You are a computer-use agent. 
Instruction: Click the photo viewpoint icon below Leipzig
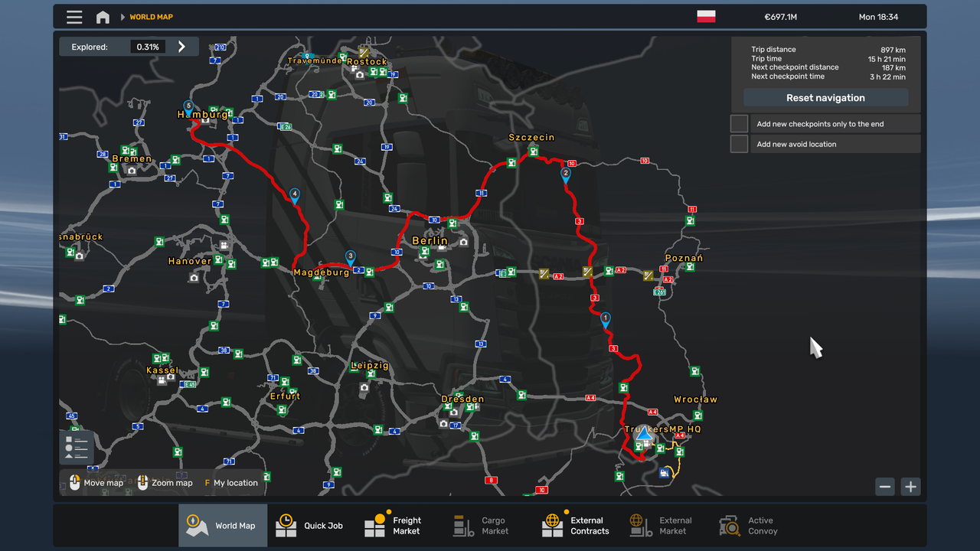[364, 387]
